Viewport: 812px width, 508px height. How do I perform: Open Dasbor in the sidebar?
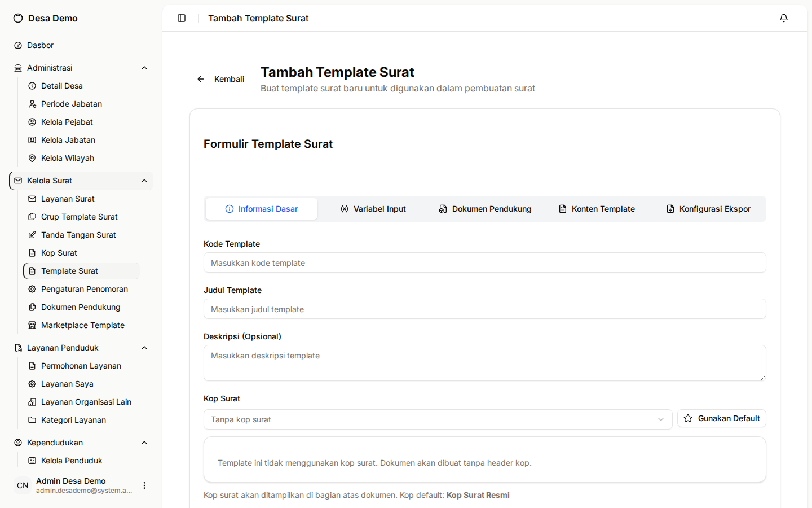[81, 45]
